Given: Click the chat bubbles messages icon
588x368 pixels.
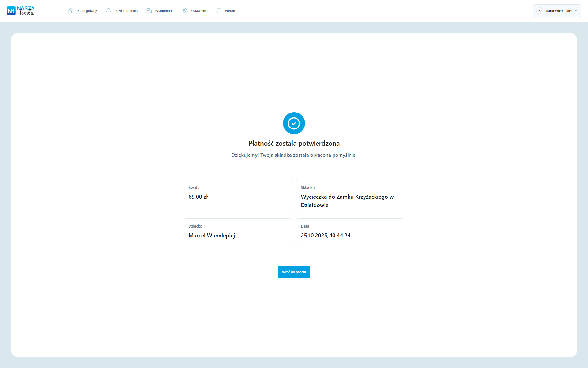Looking at the screenshot, I should (149, 11).
